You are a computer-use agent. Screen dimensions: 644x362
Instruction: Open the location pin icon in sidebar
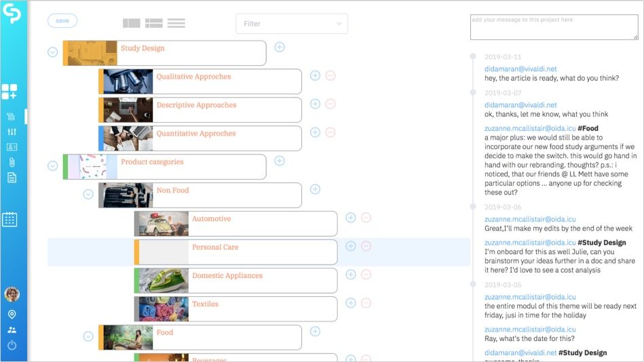click(12, 315)
